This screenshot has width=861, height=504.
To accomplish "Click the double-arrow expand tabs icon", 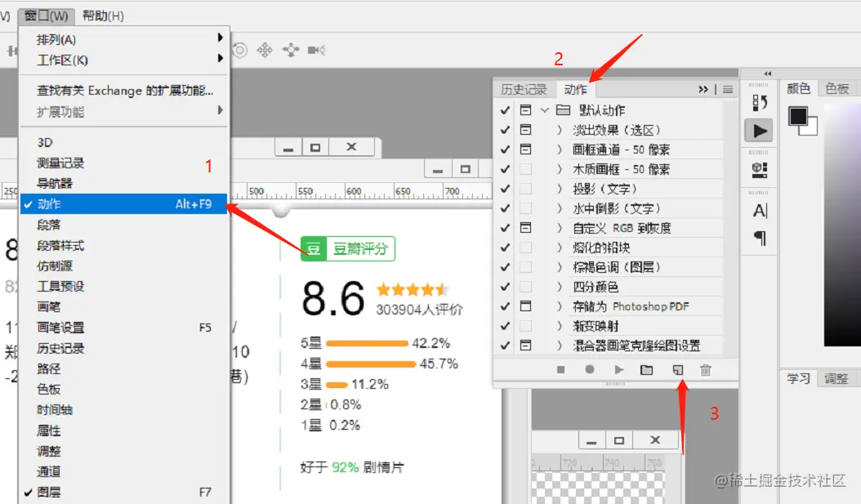I will tap(703, 90).
